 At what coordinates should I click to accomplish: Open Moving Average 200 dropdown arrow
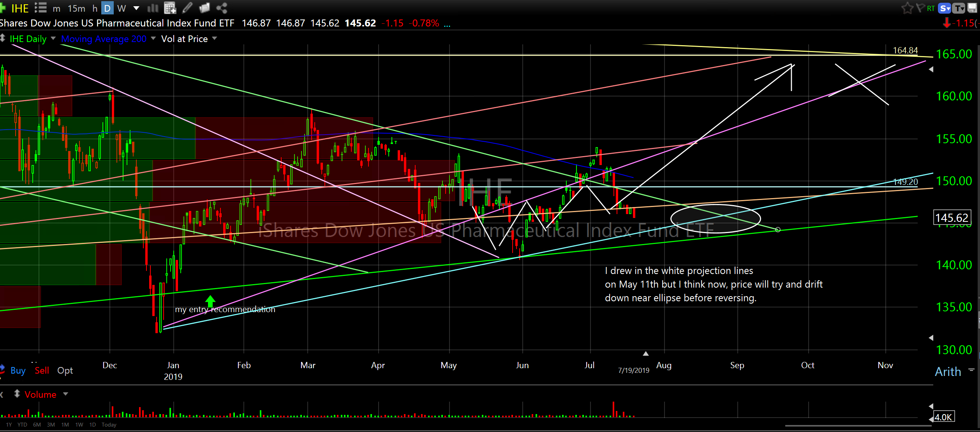pyautogui.click(x=153, y=38)
